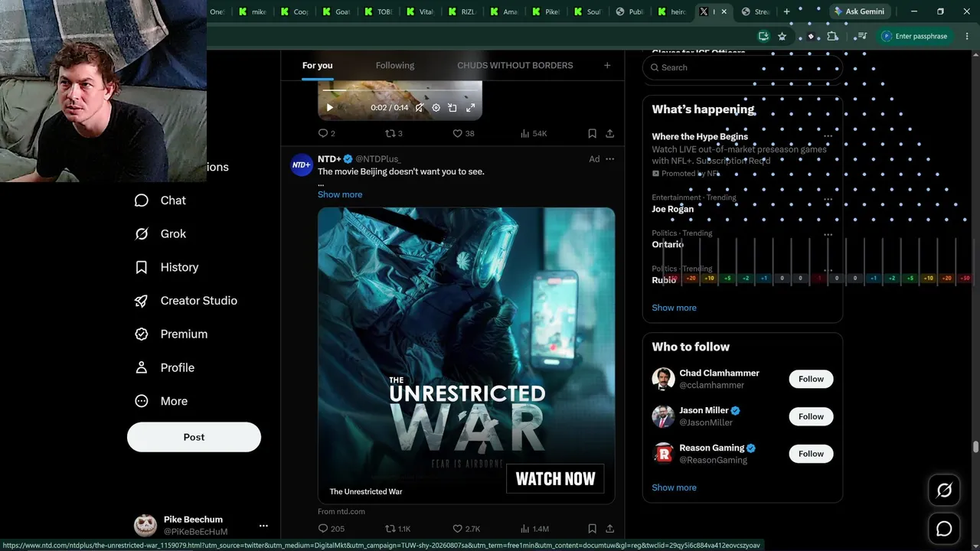Switch to the 'Goat' browser tab
This screenshot has height=551, width=980.
[x=336, y=11]
